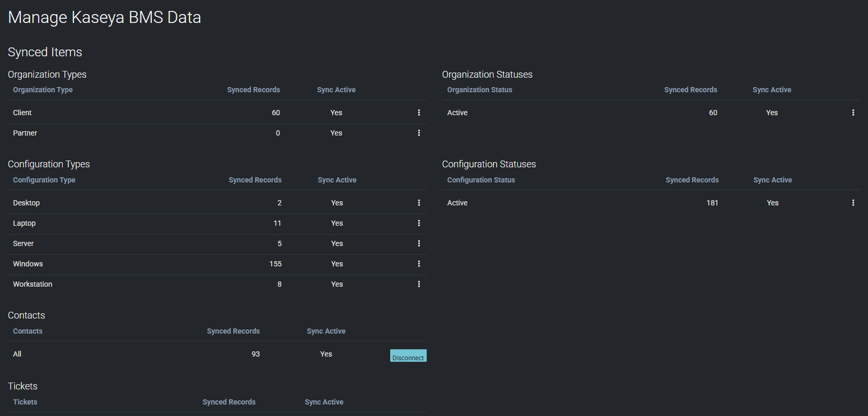Open options menu for Configuration Statuses Active row

tap(853, 203)
